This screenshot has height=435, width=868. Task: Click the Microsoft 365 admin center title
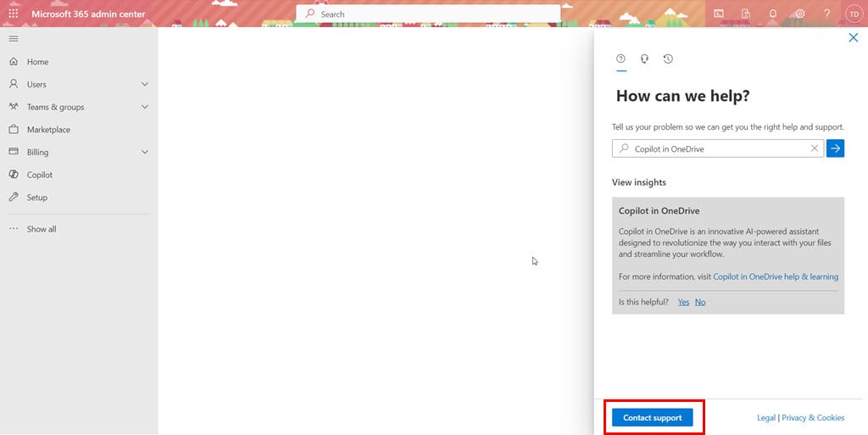(88, 14)
